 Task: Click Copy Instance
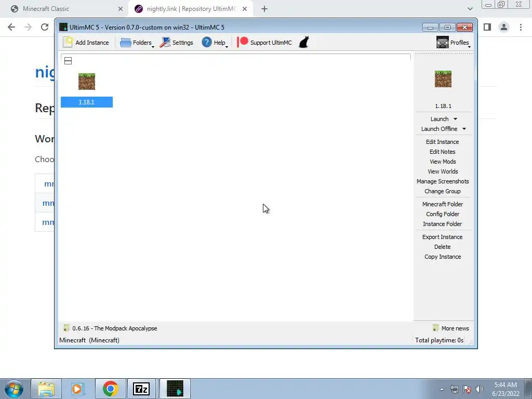coord(443,257)
